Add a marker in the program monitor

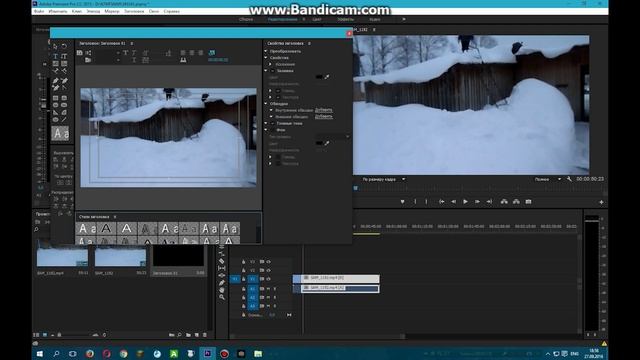pos(402,202)
